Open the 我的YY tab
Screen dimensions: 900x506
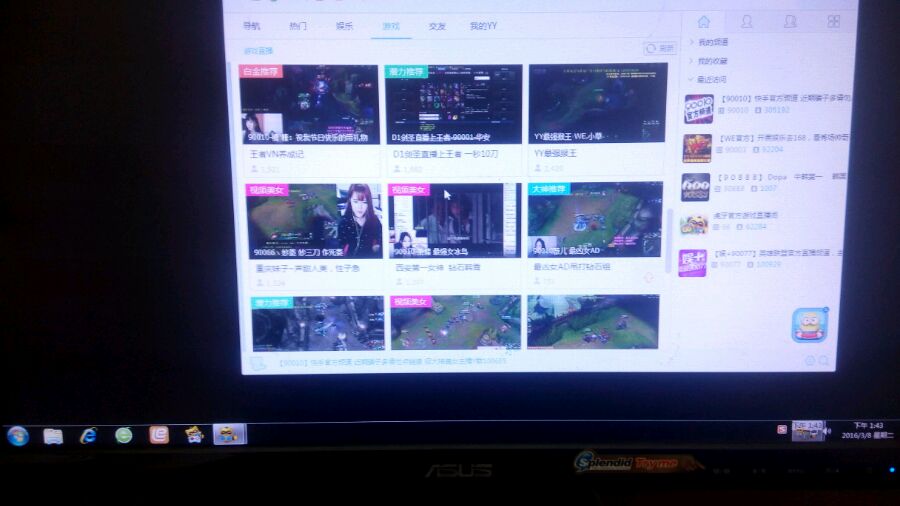[x=483, y=26]
